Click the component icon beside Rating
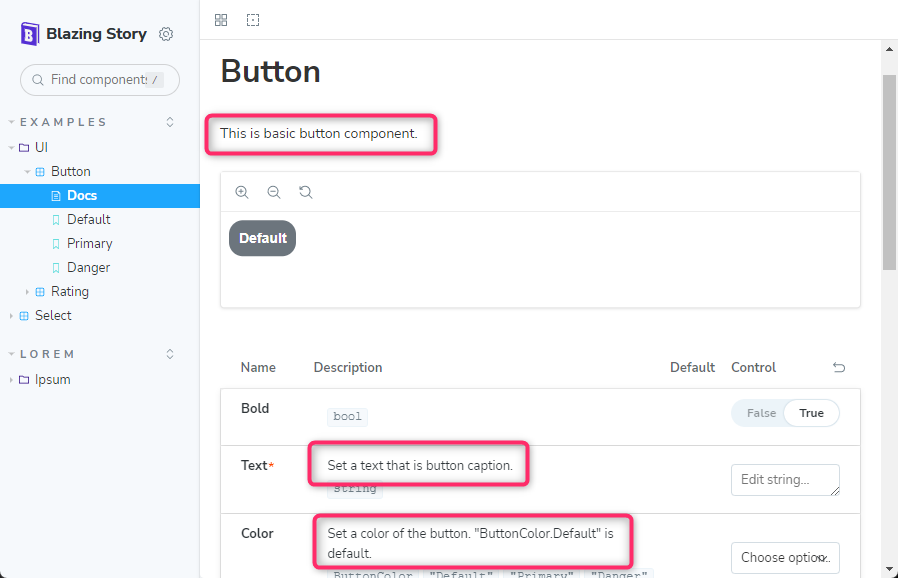Screen dimensions: 898x578 [40, 292]
